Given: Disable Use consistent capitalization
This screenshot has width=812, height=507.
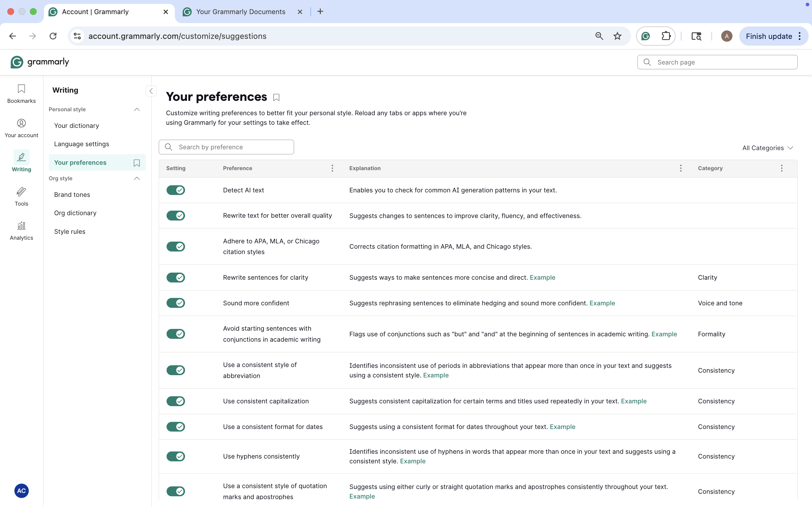Looking at the screenshot, I should [x=176, y=401].
